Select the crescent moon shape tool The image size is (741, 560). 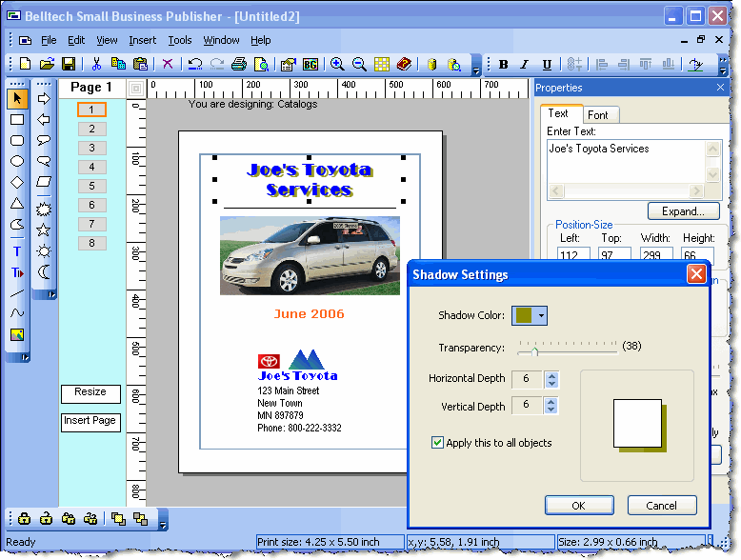click(x=43, y=272)
